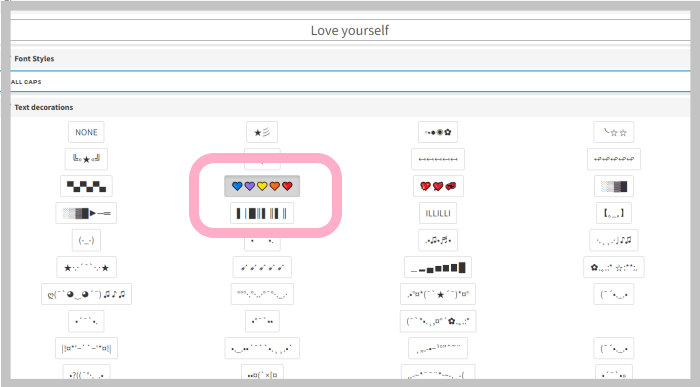Select the parenthesis dots decoration below the flower sparkle
This screenshot has width=700, height=387.
click(614, 294)
